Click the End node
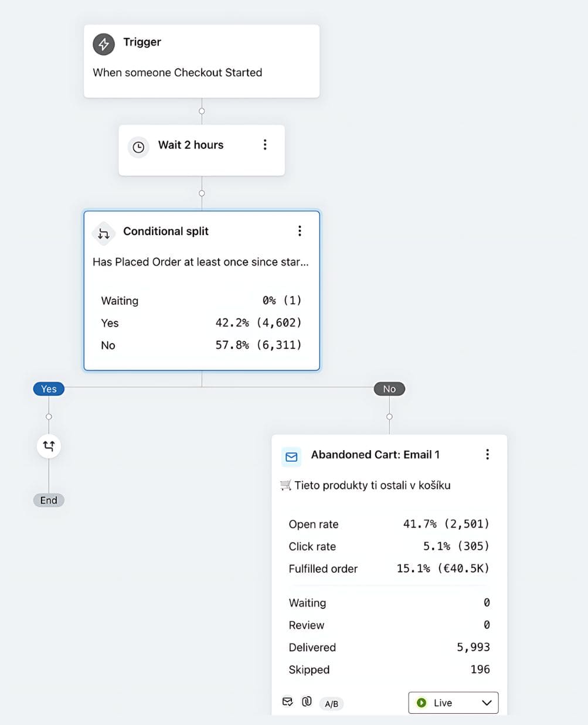588x725 pixels. point(49,500)
